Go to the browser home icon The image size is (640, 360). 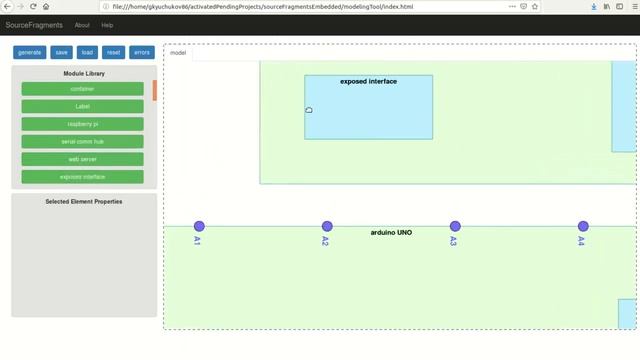pos(46,7)
